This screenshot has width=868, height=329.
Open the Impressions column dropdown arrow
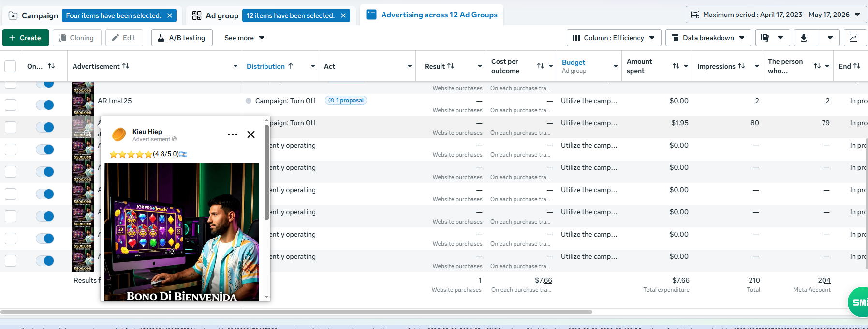point(757,66)
